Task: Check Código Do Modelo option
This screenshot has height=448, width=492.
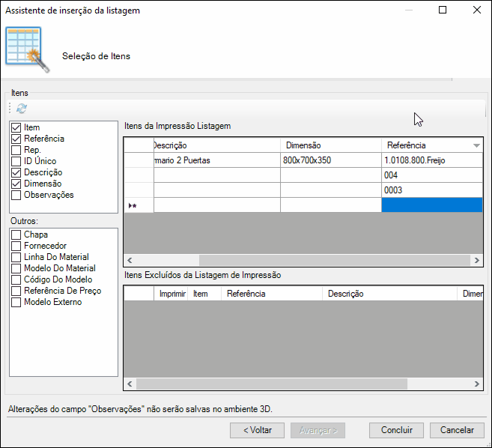Action: point(16,279)
